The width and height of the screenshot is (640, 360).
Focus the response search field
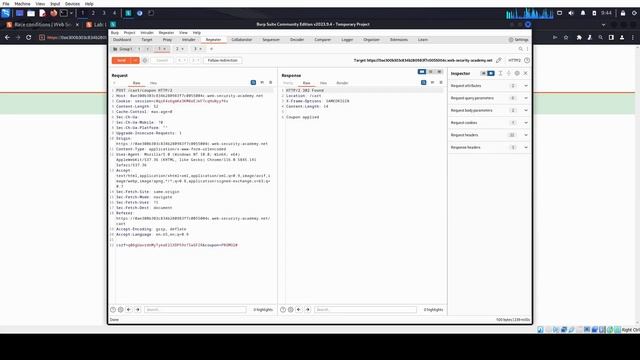tap(365, 310)
